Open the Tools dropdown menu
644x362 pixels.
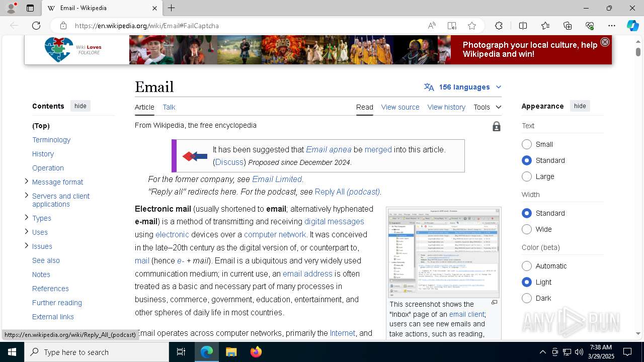pos(487,107)
